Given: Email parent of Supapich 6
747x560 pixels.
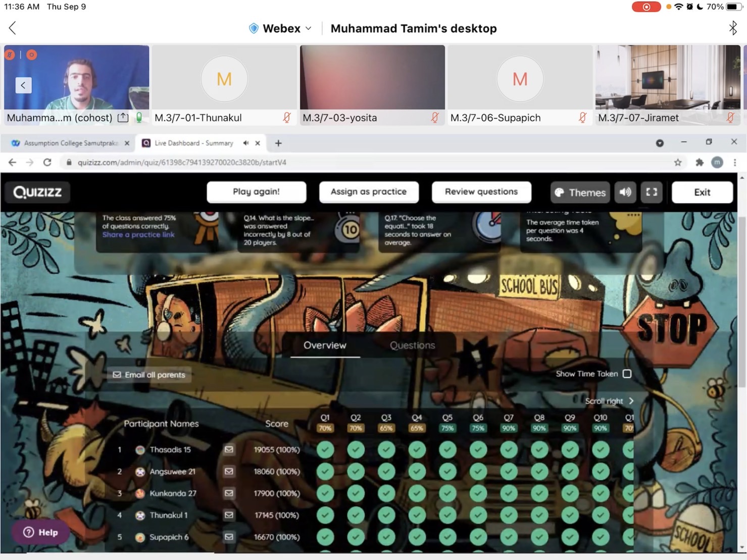Looking at the screenshot, I should point(229,536).
